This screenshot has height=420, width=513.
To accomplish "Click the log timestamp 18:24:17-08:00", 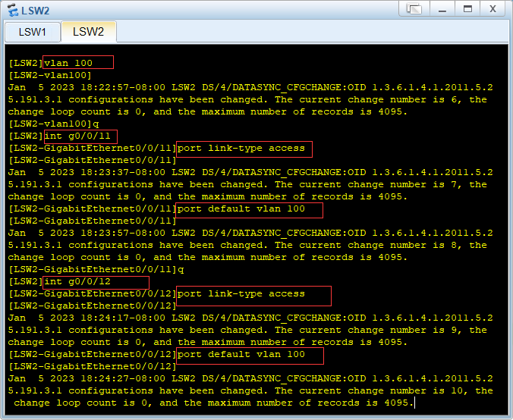I will [123, 318].
